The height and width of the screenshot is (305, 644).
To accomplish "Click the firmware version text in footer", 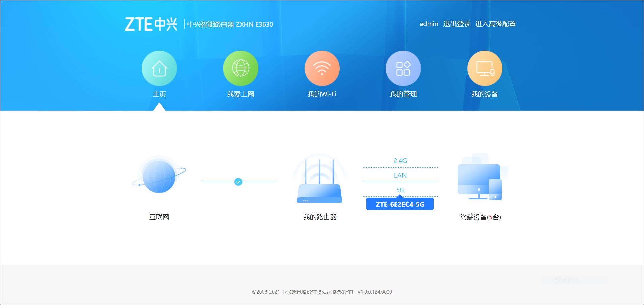I will (x=375, y=292).
